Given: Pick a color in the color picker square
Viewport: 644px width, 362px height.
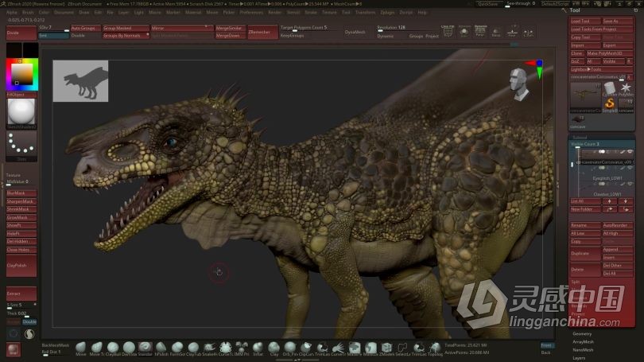Looking at the screenshot, I should [21, 74].
